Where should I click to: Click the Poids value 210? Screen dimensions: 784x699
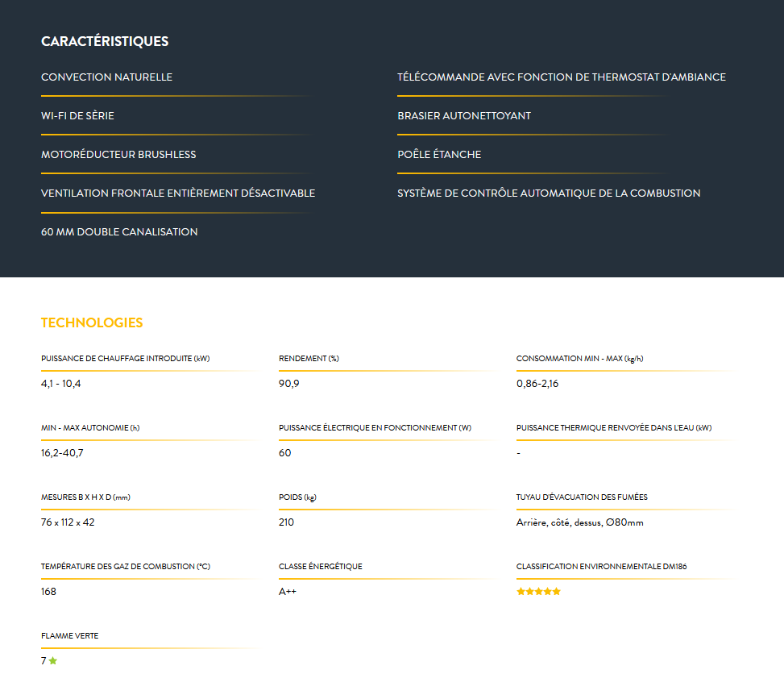tap(287, 522)
